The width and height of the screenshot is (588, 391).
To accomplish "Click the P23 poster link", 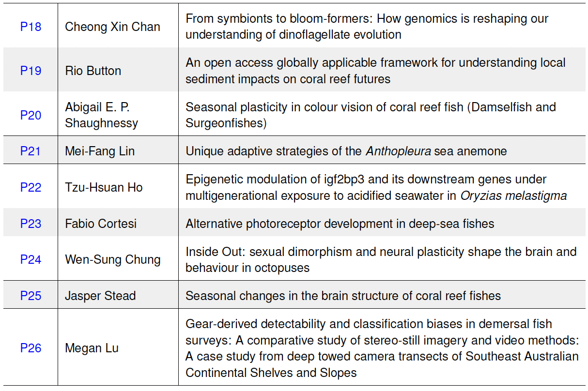I will click(31, 224).
